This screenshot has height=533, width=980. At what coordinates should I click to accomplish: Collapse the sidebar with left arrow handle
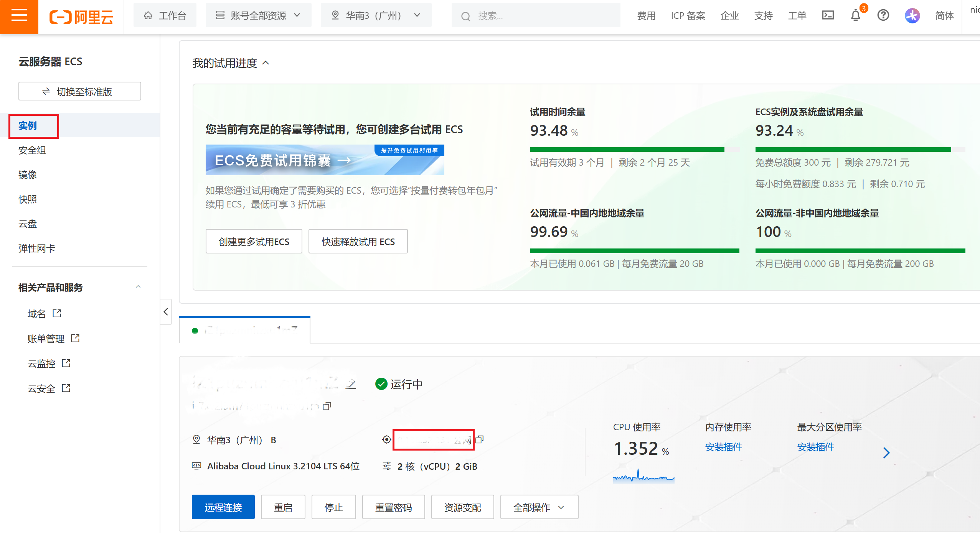(166, 312)
